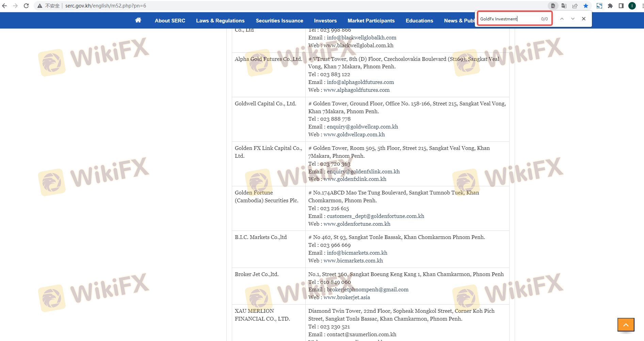The height and width of the screenshot is (341, 644).
Task: Expand the Market Participants menu
Action: (x=371, y=21)
